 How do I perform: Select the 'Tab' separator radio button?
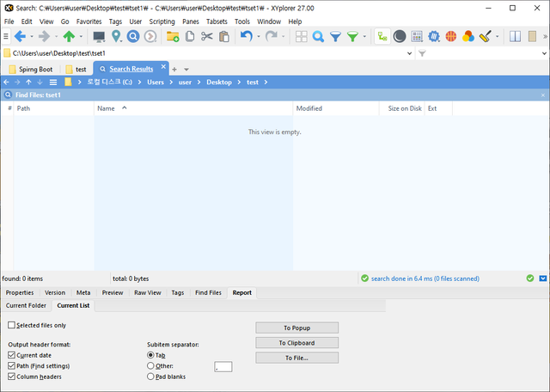point(150,355)
